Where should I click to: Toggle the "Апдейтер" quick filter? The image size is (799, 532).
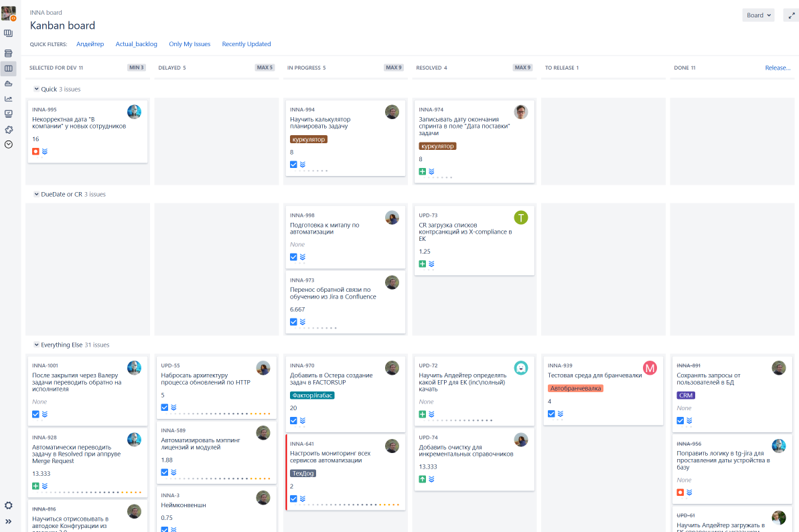[90, 43]
